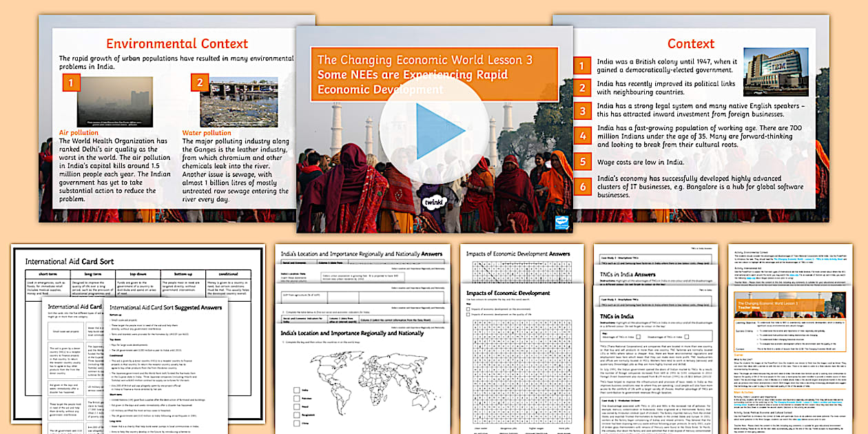The height and width of the screenshot is (434, 868).
Task: Select the number 1 badge in the Context slide
Action: pyautogui.click(x=583, y=66)
